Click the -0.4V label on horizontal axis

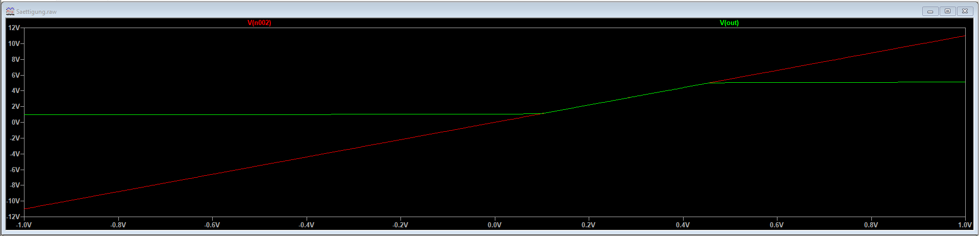[x=307, y=225]
